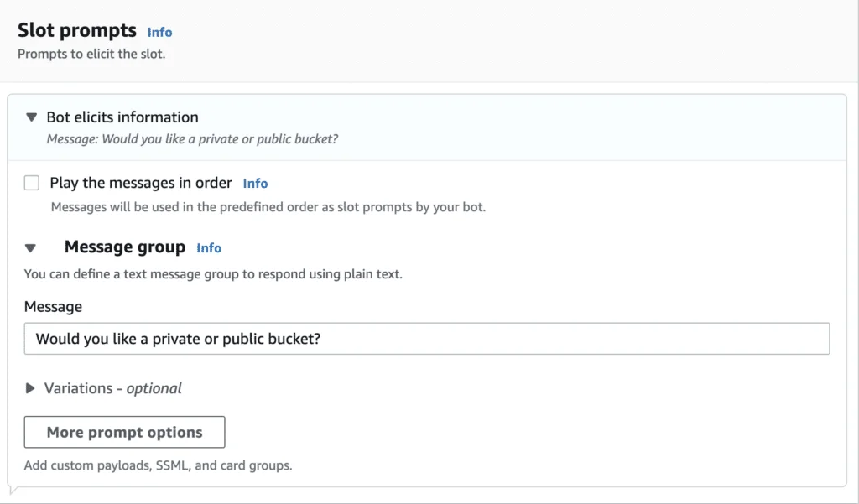The height and width of the screenshot is (504, 859).
Task: Open Info link beside Slot prompts heading
Action: (x=159, y=33)
